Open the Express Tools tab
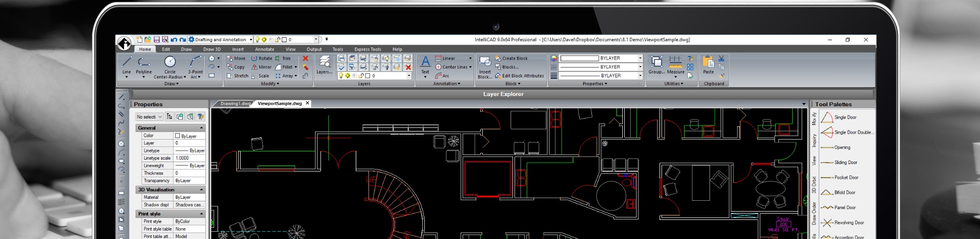This screenshot has width=980, height=239. (x=367, y=49)
